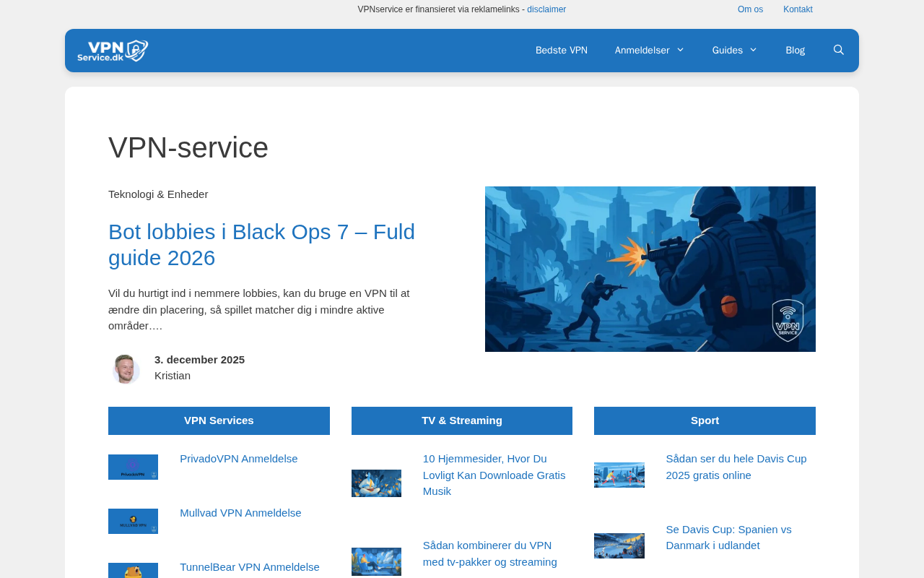
Task: Click the VPN-service page heading
Action: pyautogui.click(x=188, y=147)
